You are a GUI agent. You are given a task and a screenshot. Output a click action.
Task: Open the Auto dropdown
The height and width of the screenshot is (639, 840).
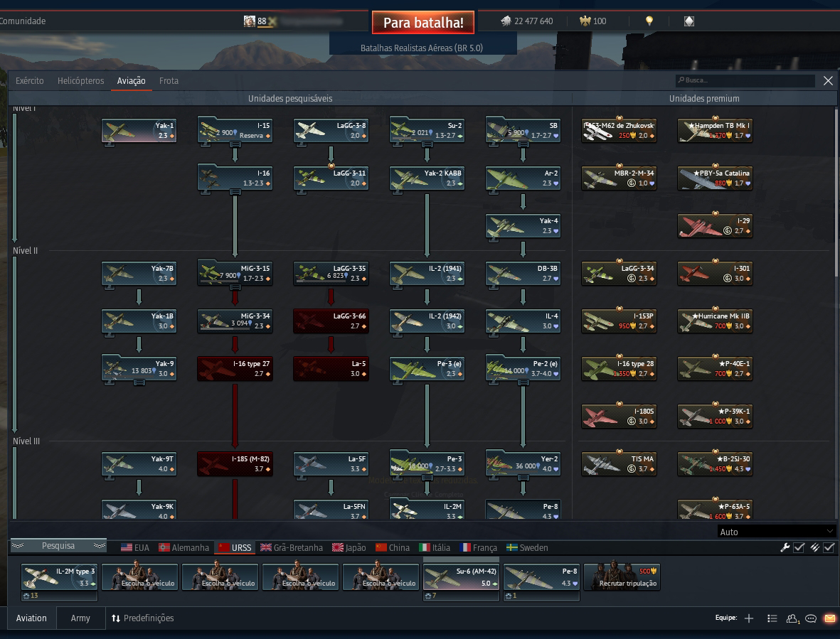[776, 532]
